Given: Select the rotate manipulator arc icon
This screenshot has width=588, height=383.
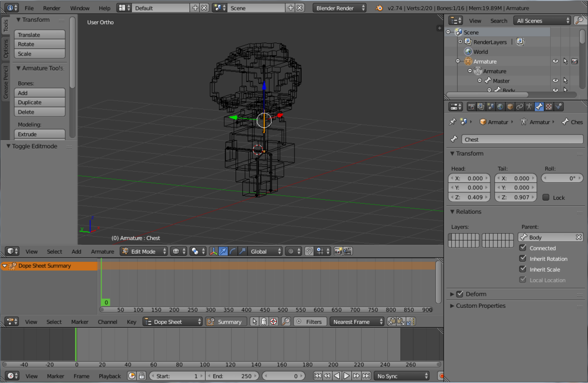Looking at the screenshot, I should pos(233,252).
